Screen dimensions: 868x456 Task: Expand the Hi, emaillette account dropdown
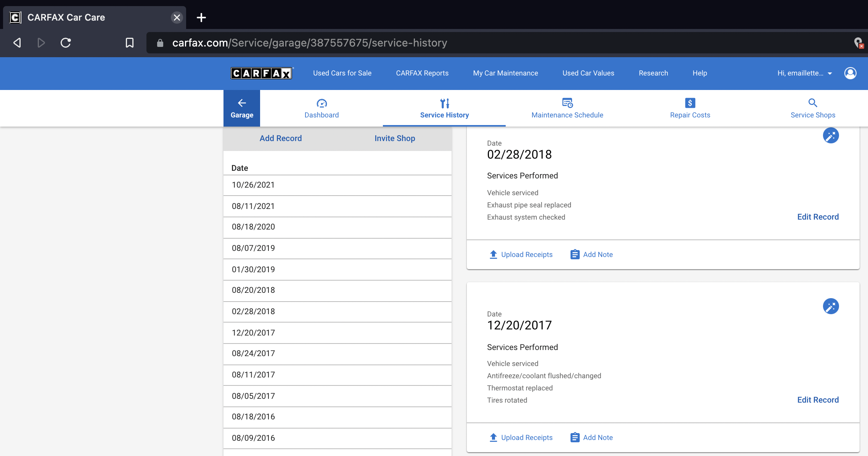tap(805, 73)
